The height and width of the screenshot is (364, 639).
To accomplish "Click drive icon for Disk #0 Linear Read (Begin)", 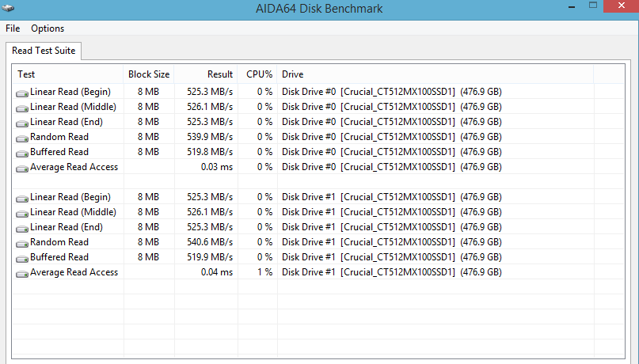I will 22,93.
